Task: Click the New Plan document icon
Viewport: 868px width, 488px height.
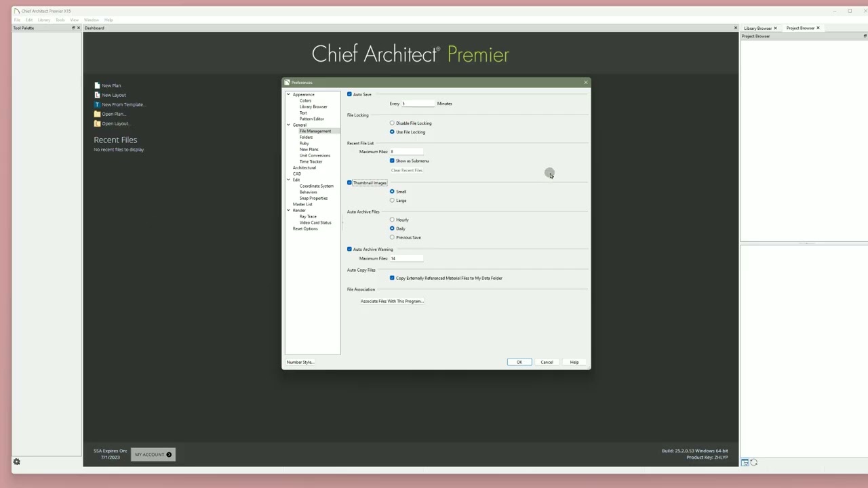Action: [97, 85]
